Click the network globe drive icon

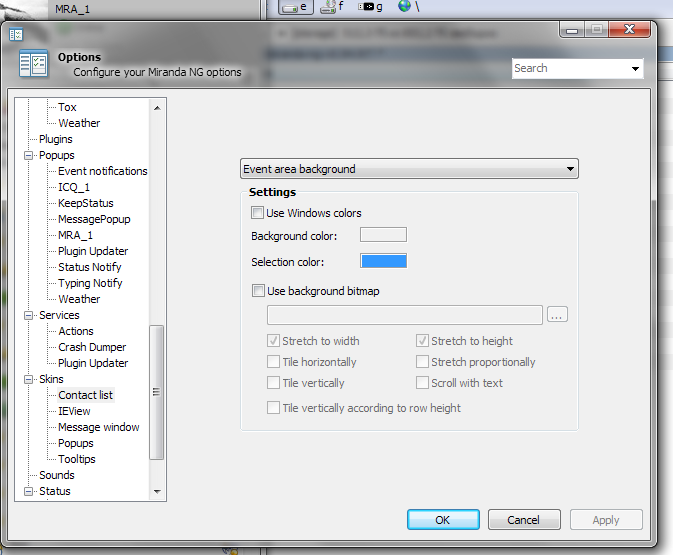pos(404,7)
